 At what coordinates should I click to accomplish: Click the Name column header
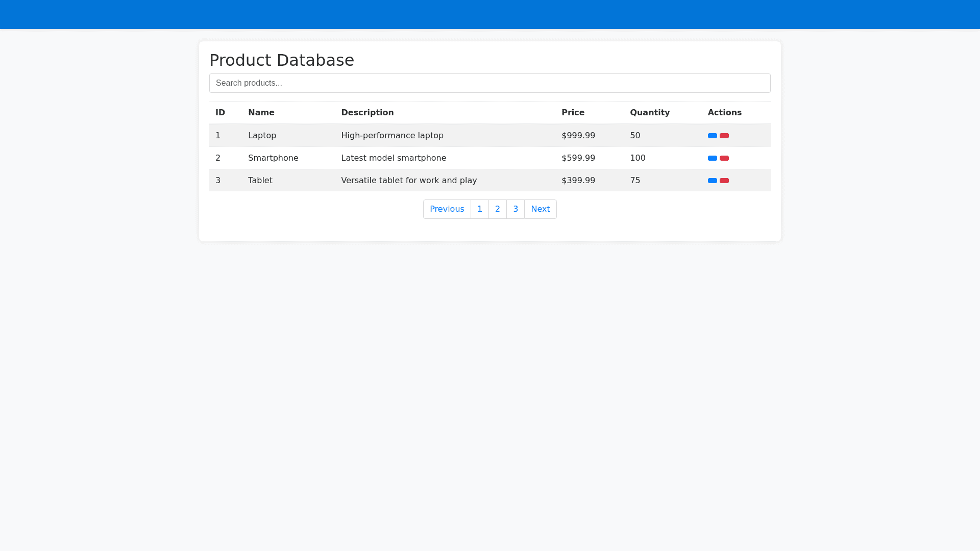coord(261,113)
